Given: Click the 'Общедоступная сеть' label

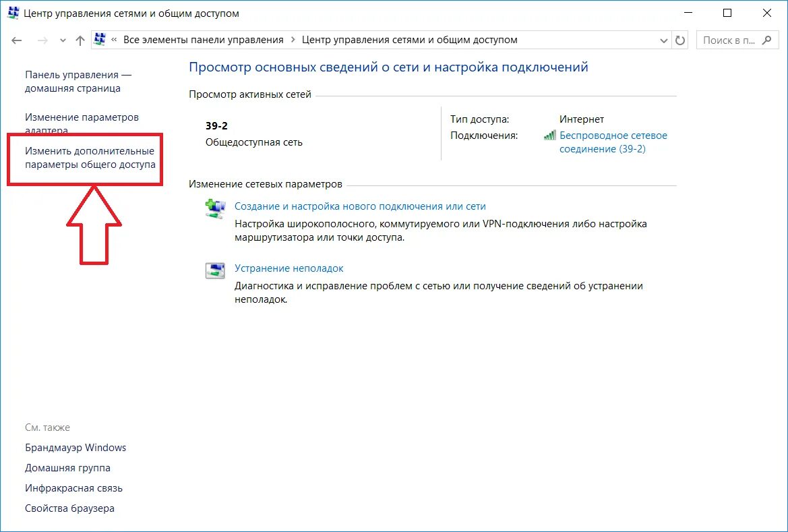Looking at the screenshot, I should click(x=253, y=142).
